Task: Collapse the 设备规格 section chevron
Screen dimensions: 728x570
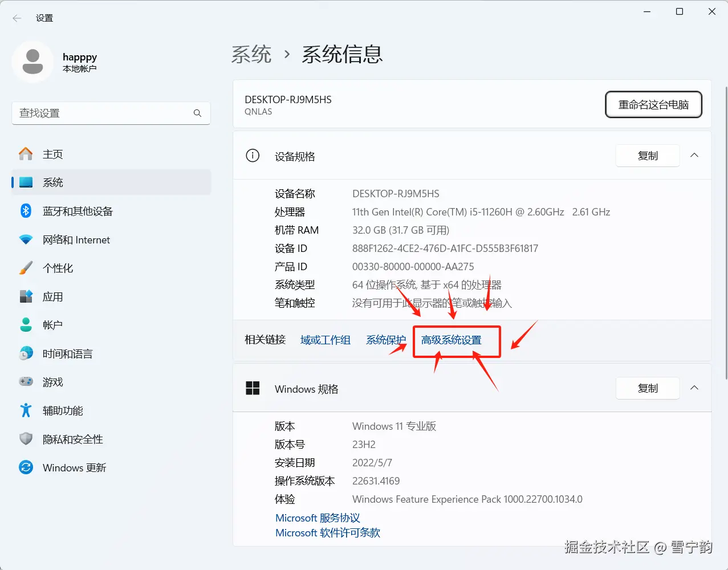Action: (694, 156)
